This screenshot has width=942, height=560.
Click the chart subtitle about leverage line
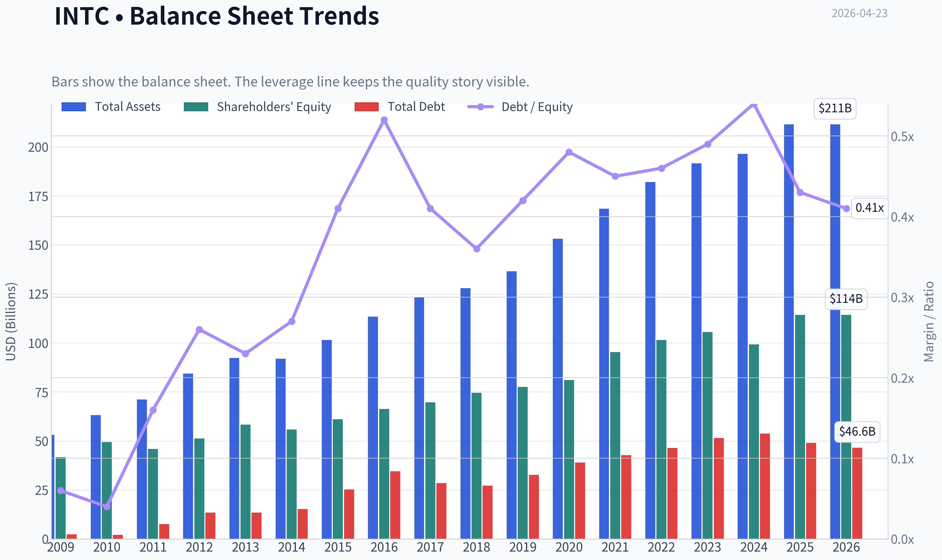pos(290,82)
